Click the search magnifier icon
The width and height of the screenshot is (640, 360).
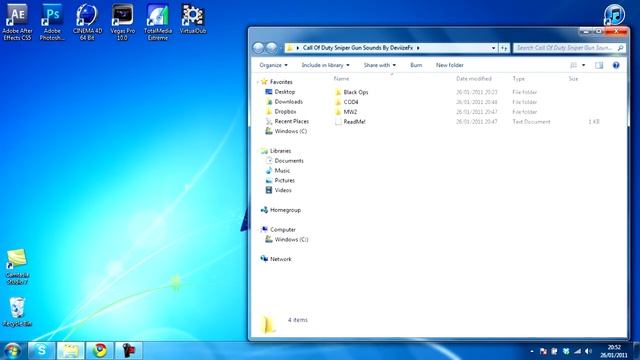tap(620, 48)
